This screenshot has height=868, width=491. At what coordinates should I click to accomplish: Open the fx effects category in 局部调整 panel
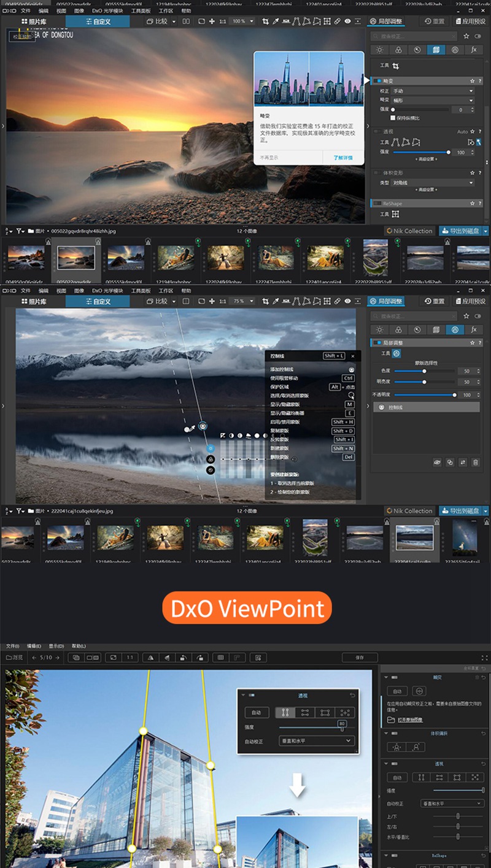[474, 50]
